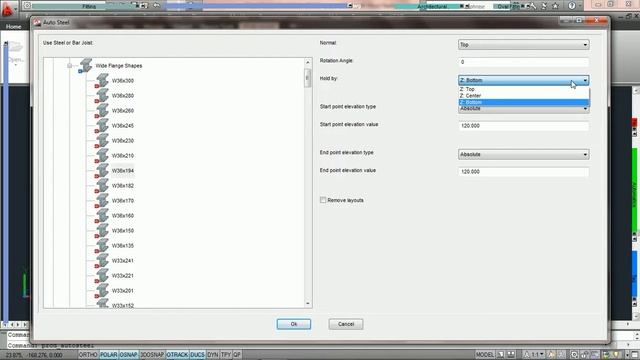Select the W33x241 shape
This screenshot has height=360, width=640.
(x=123, y=260)
